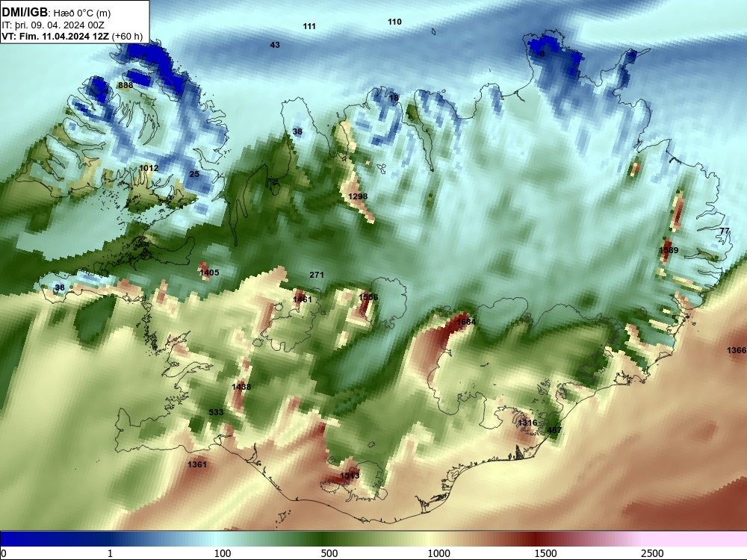
Task: Click the 487 value label
Action: [554, 430]
